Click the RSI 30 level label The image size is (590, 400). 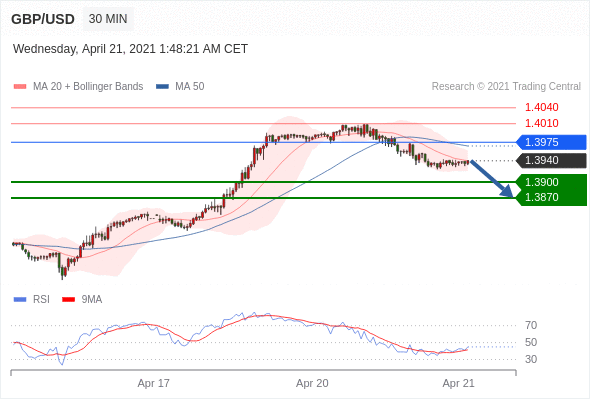(x=531, y=359)
